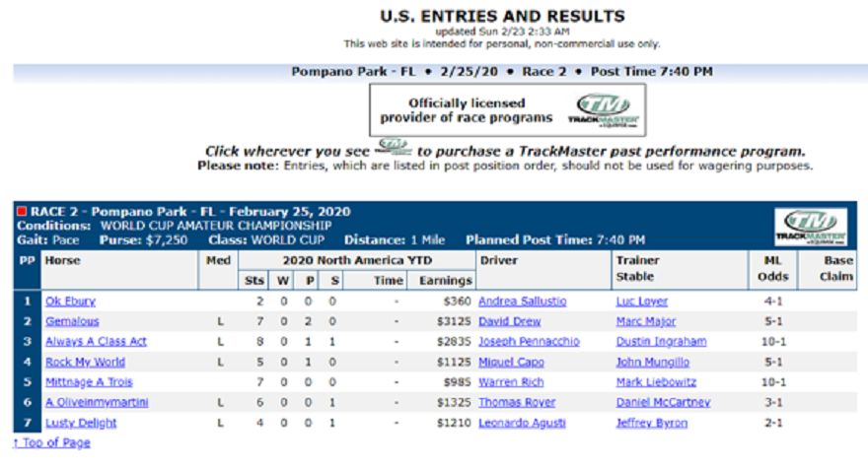Open Rock My World horse page
The height and width of the screenshot is (471, 868).
tap(85, 362)
